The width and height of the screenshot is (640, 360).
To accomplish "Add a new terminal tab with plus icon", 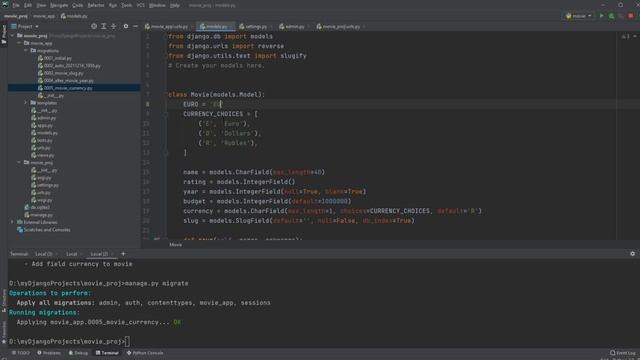I will point(123,253).
